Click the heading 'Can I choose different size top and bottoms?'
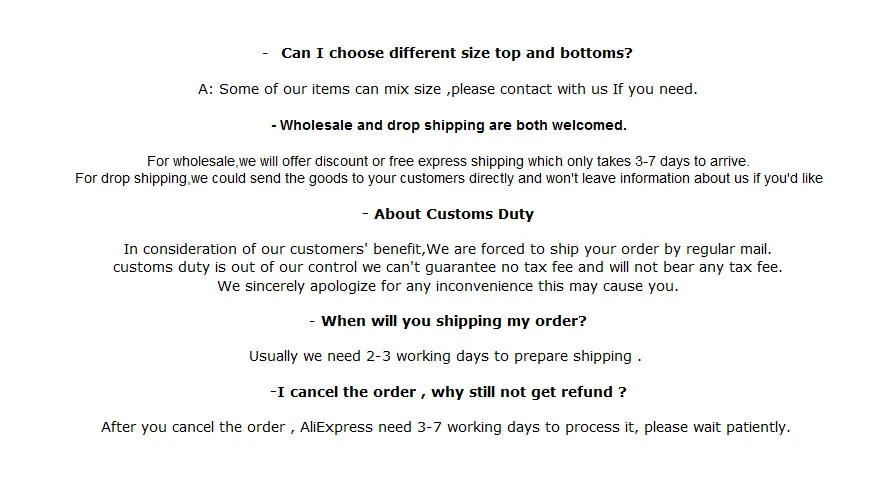Viewport: 884px width, 488px height. coord(457,53)
